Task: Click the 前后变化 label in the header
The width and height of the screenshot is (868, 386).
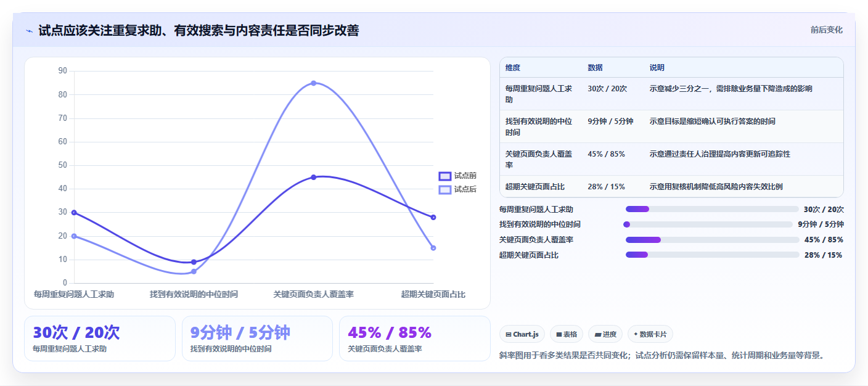Action: pos(827,30)
